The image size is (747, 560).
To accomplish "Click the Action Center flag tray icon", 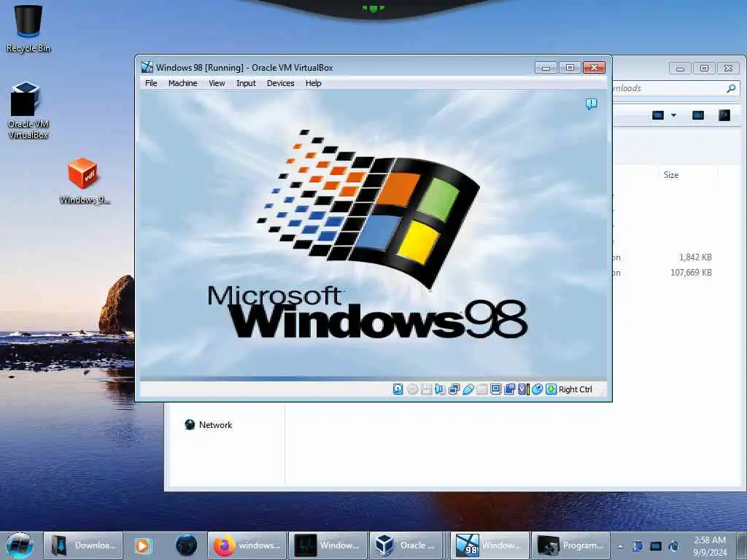I will (638, 546).
